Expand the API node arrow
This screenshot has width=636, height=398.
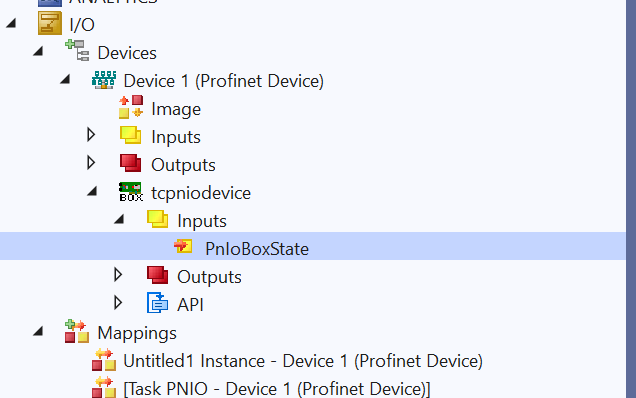tap(118, 303)
